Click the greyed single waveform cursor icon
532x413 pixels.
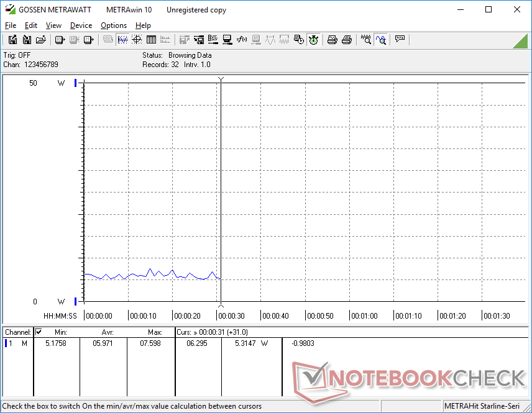270,40
